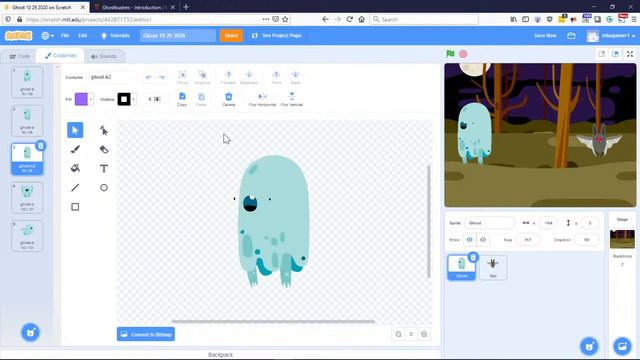This screenshot has height=360, width=640.
Task: Open the Backpack bar
Action: pyautogui.click(x=220, y=355)
